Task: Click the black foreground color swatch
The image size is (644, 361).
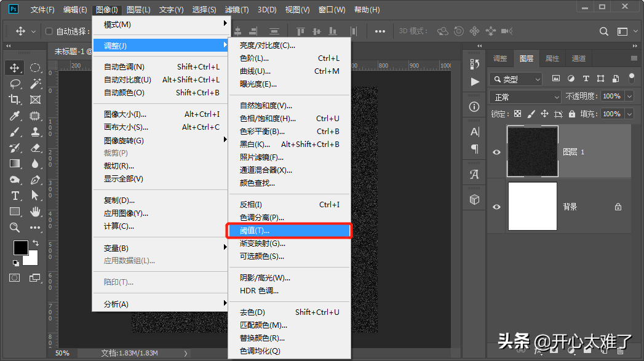Action: tap(20, 248)
